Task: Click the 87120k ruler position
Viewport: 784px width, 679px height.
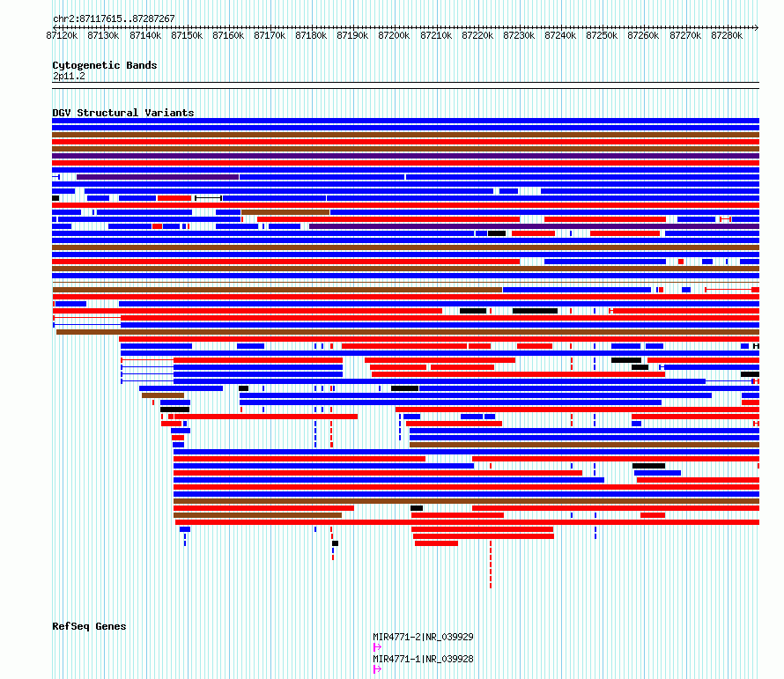Action: click(62, 35)
